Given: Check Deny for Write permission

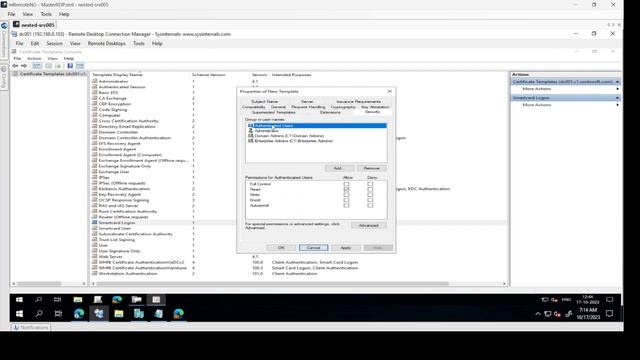Looking at the screenshot, I should tap(370, 195).
